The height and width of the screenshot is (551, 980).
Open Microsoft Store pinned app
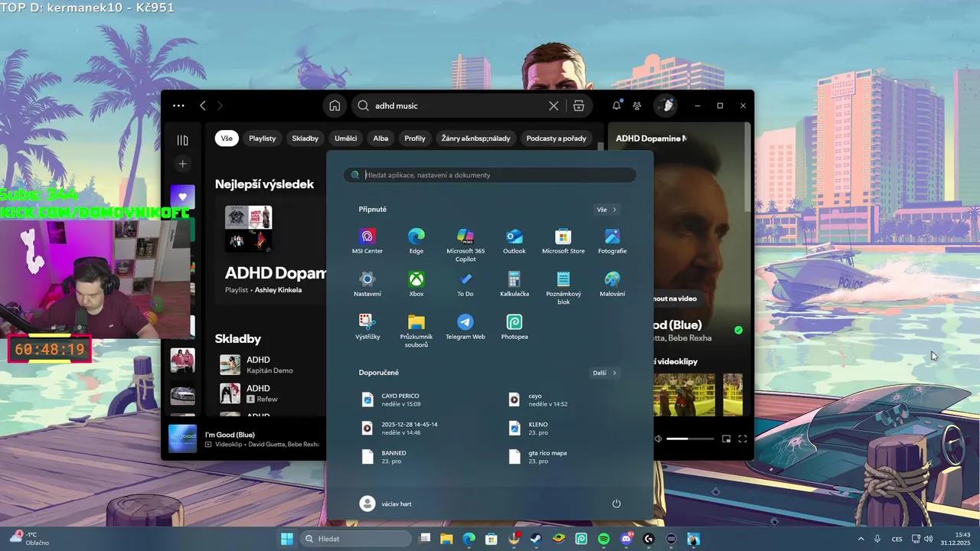[x=563, y=241]
